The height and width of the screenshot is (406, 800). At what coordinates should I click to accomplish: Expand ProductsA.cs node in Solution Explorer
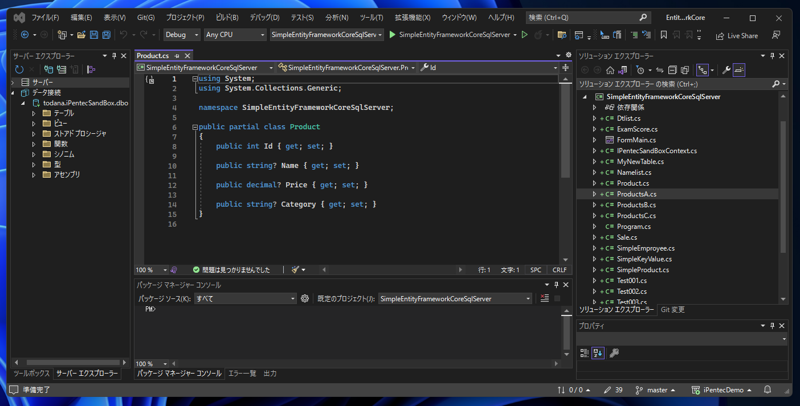coord(594,194)
